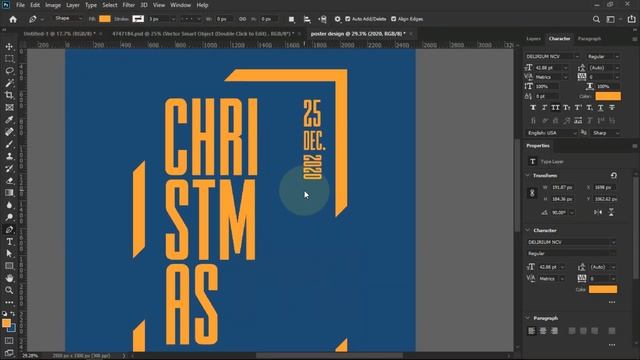Open the Shape tool mode dropdown
Image resolution: width=640 pixels, height=360 pixels.
68,19
